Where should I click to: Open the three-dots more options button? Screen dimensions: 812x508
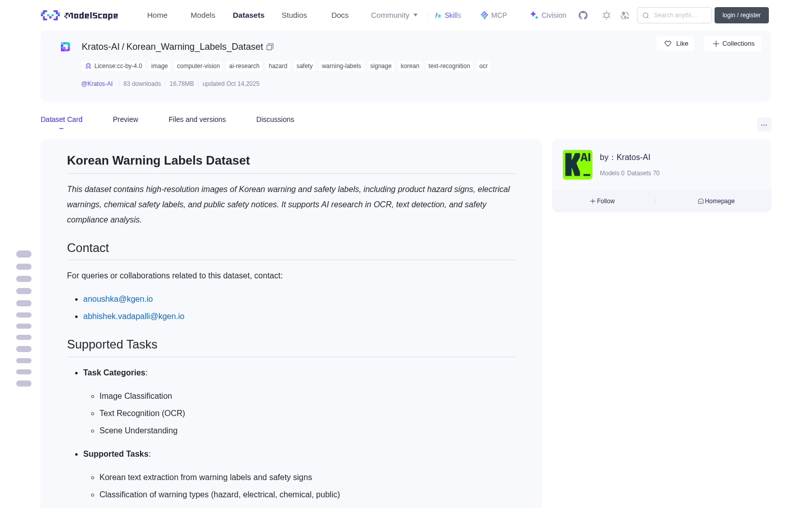pos(764,125)
